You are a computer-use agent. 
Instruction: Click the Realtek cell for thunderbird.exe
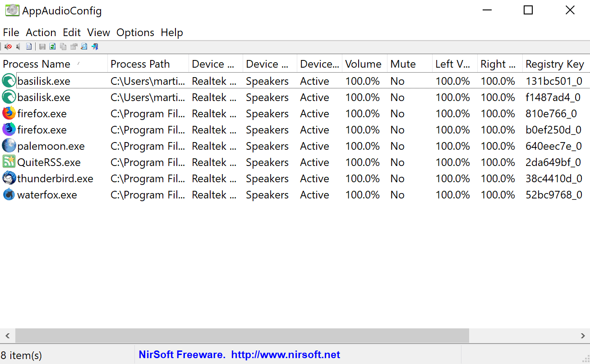(214, 179)
